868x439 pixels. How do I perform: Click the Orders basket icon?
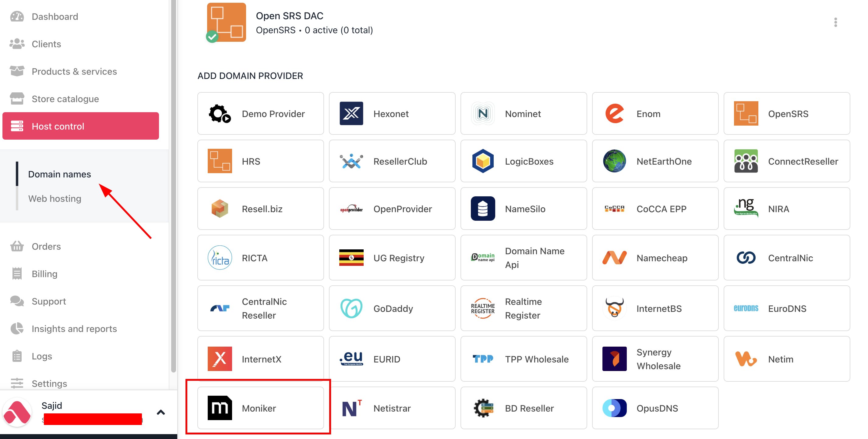click(x=17, y=246)
